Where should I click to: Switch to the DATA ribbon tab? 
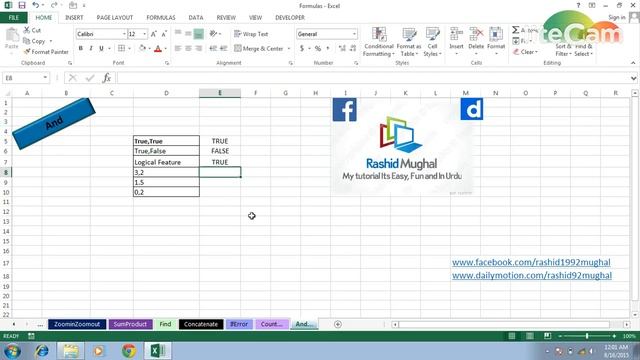pyautogui.click(x=196, y=18)
